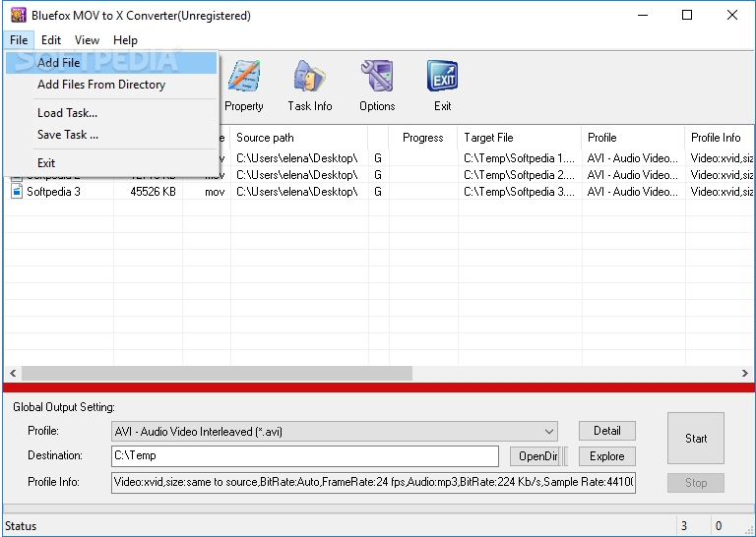Image resolution: width=756 pixels, height=537 pixels.
Task: Click the scroll left arrow
Action: tap(13, 374)
